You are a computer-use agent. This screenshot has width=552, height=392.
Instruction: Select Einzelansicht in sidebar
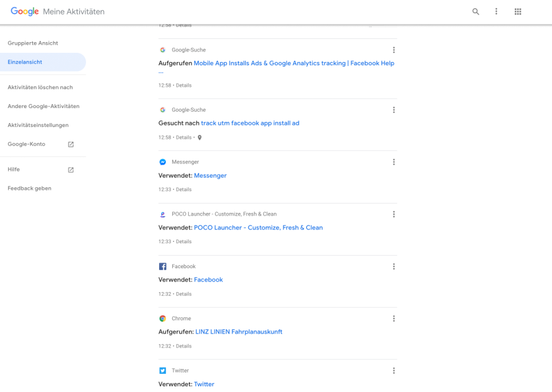coord(43,62)
